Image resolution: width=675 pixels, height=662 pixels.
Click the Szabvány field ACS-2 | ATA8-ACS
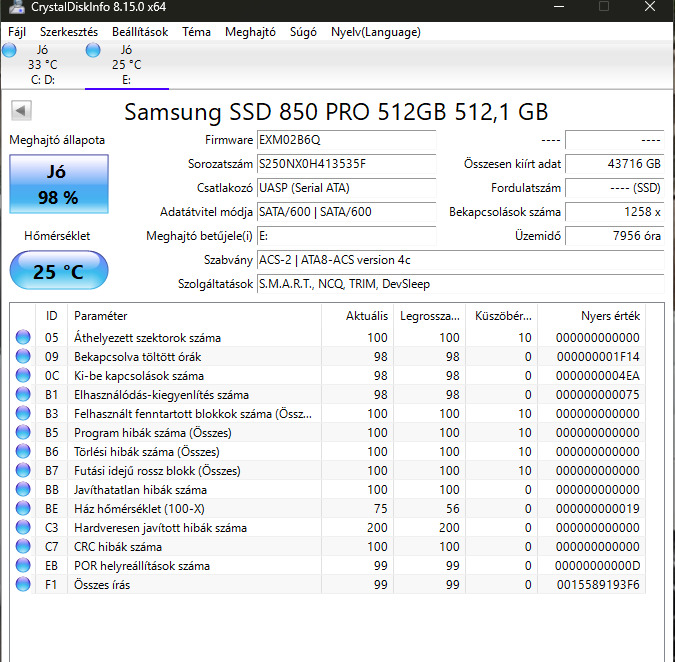pyautogui.click(x=461, y=260)
